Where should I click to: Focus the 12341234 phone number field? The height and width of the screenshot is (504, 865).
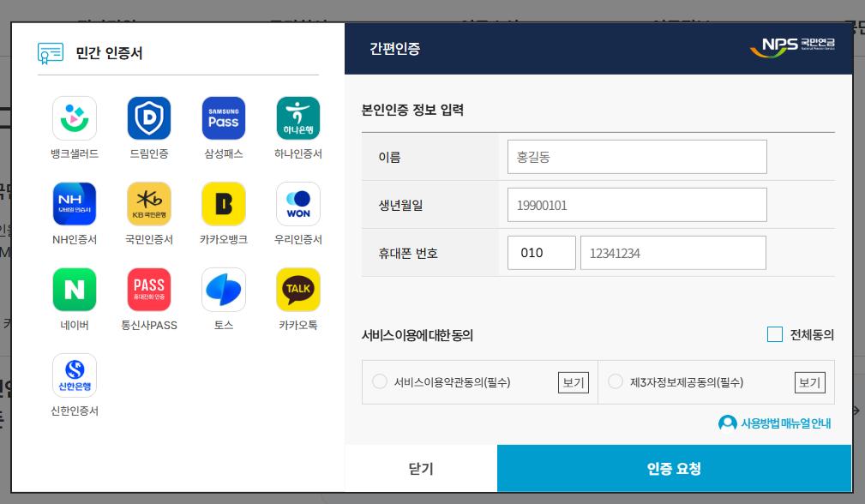tap(673, 253)
